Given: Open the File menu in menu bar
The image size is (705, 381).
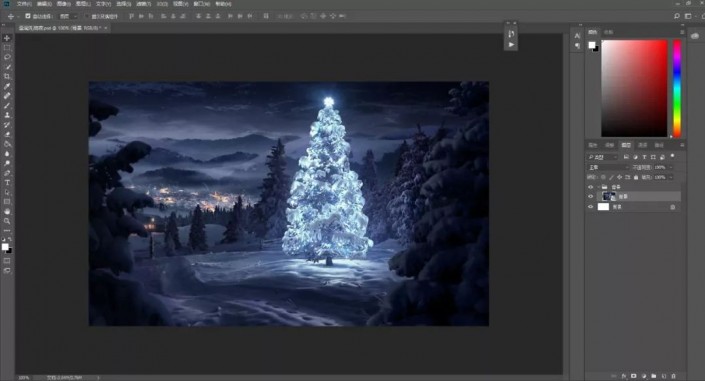Looking at the screenshot, I should click(x=24, y=4).
